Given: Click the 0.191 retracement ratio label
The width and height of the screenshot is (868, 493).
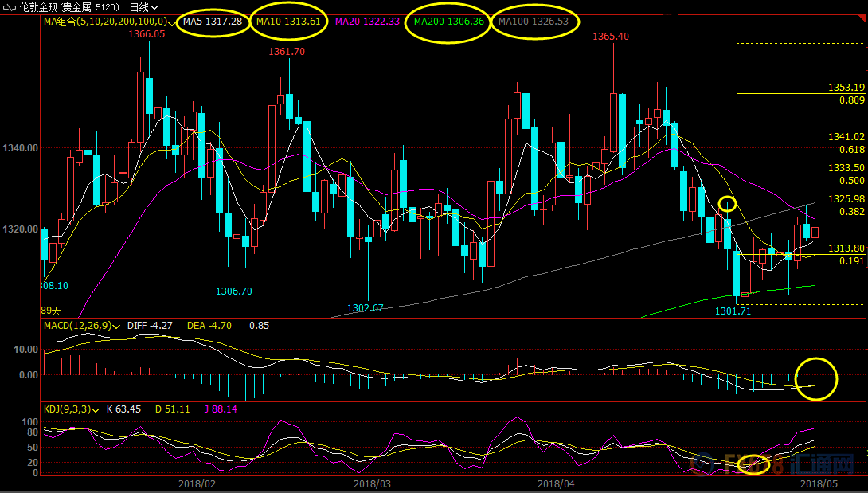Looking at the screenshot, I should click(852, 261).
